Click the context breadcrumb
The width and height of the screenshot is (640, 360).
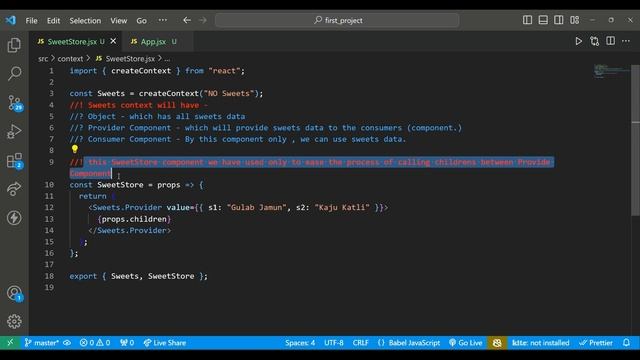pyautogui.click(x=70, y=59)
